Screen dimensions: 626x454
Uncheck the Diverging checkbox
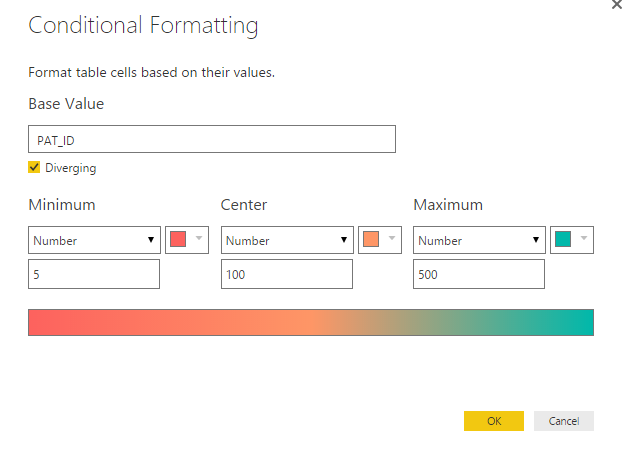pos(34,167)
